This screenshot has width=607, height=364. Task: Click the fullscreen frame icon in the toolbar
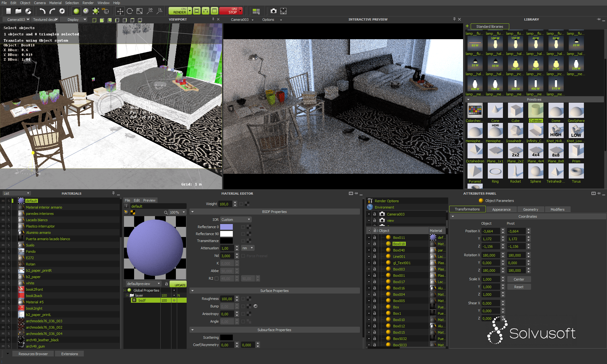pyautogui.click(x=283, y=11)
